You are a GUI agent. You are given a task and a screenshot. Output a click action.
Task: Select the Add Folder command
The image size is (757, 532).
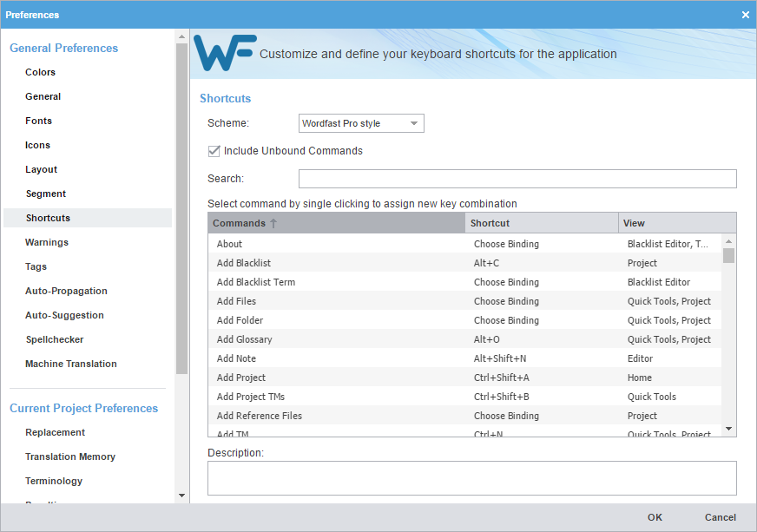coord(465,320)
